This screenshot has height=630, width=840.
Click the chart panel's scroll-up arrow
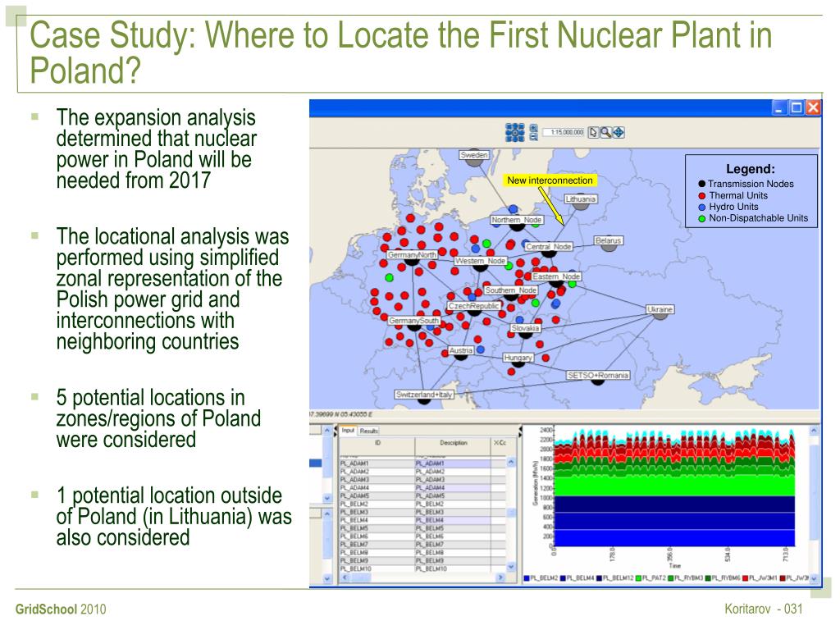pyautogui.click(x=814, y=430)
